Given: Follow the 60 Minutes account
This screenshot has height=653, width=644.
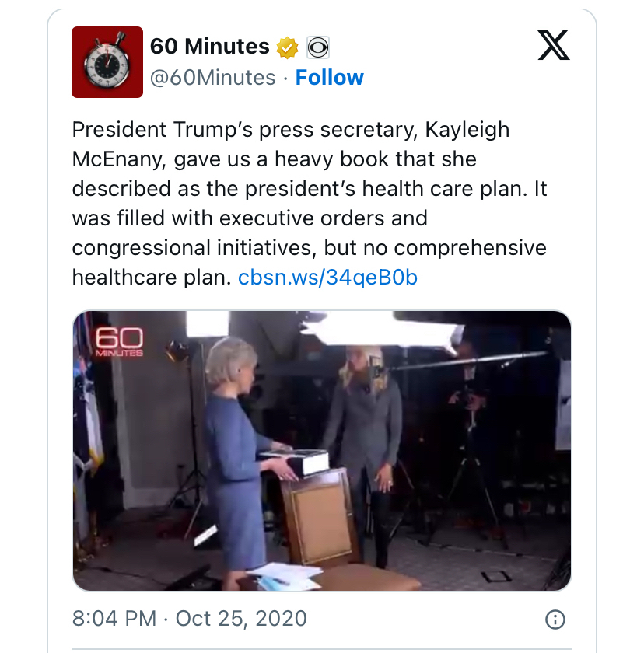Looking at the screenshot, I should pos(330,78).
